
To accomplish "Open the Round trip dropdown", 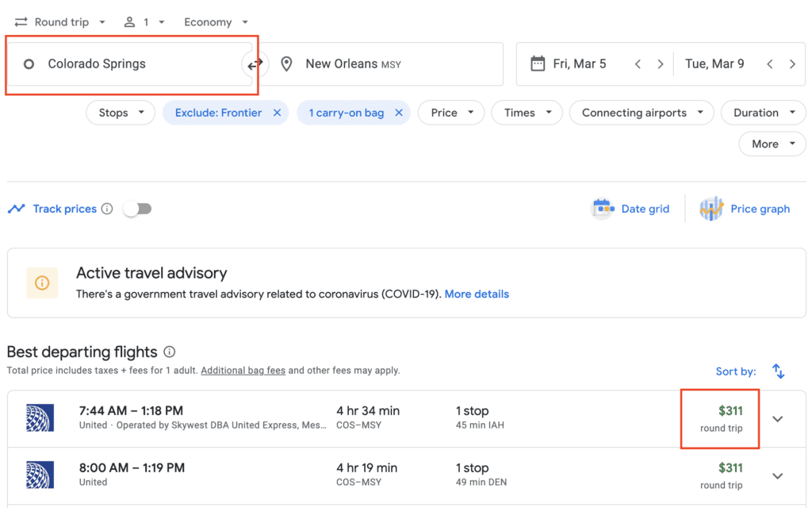I will click(60, 22).
